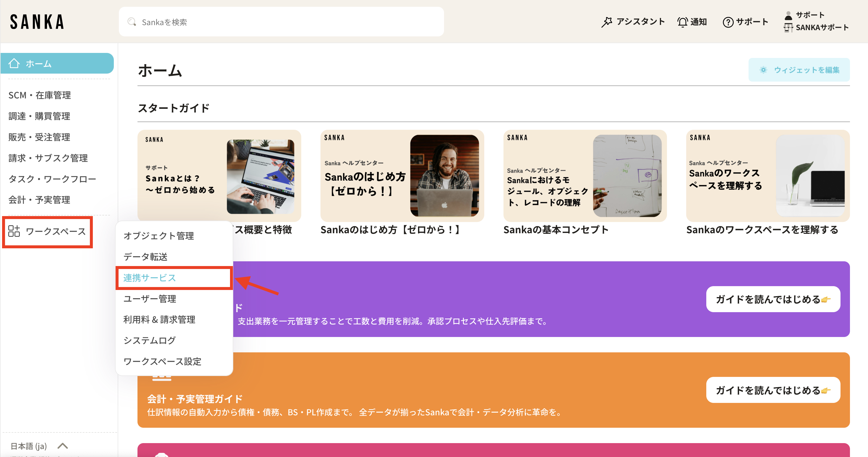Image resolution: width=868 pixels, height=457 pixels.
Task: Select データ転送 from the workspace menu
Action: click(x=145, y=257)
